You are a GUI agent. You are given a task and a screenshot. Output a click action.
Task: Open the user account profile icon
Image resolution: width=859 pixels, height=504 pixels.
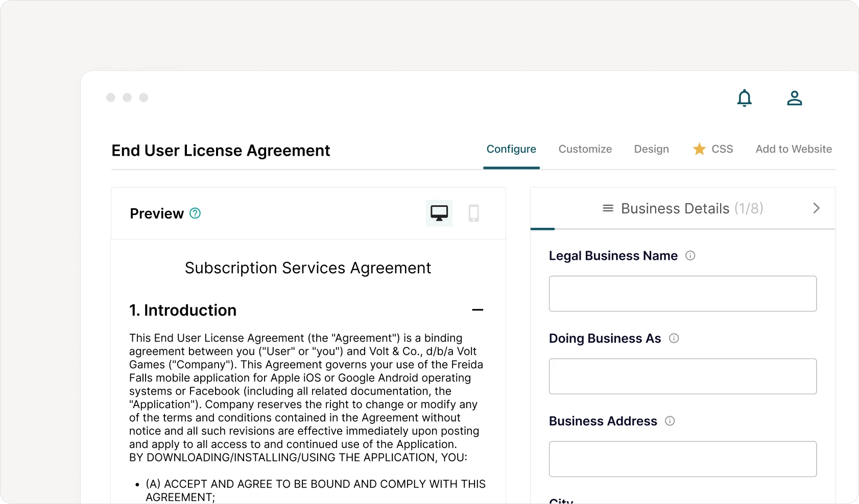[795, 98]
